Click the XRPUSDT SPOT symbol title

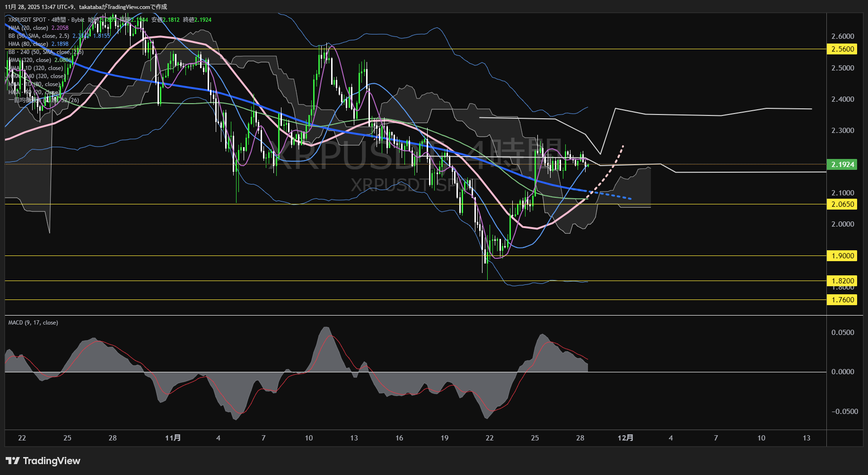(x=27, y=20)
